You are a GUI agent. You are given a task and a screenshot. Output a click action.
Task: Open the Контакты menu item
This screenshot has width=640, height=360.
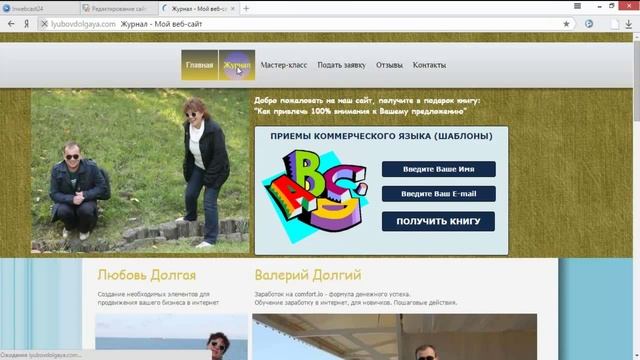coord(429,65)
